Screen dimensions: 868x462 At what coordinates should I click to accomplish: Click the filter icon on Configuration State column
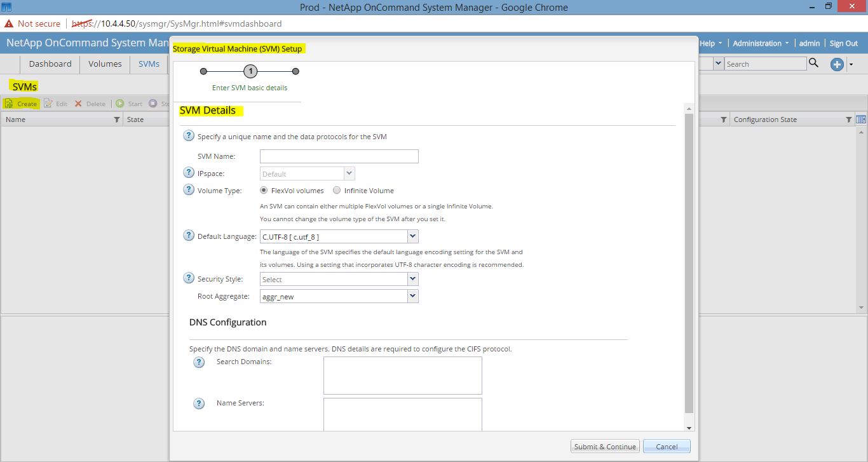pyautogui.click(x=850, y=119)
